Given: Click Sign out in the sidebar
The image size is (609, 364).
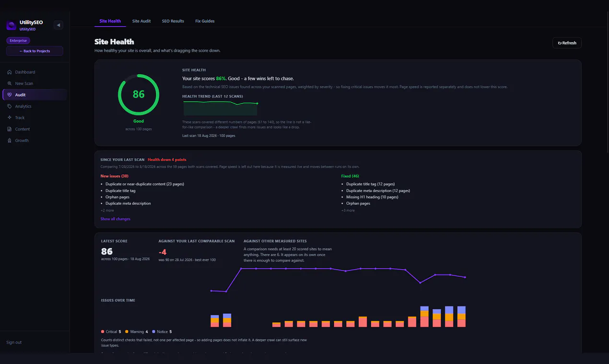Looking at the screenshot, I should [14, 342].
